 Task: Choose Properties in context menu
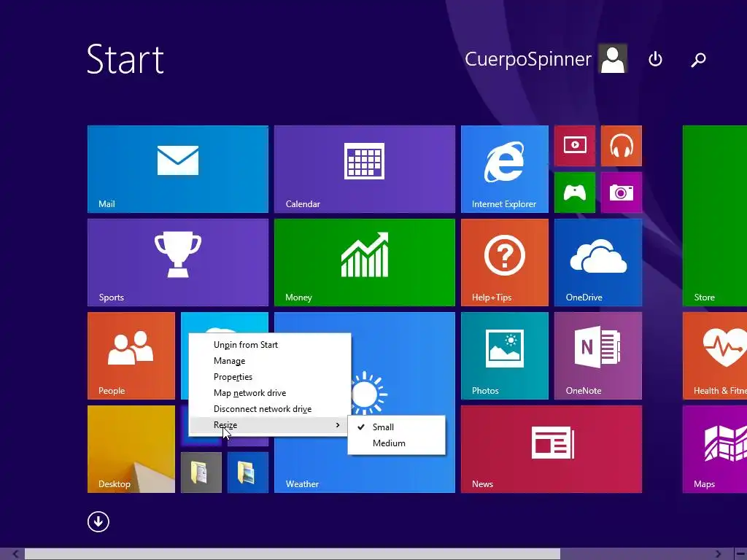pyautogui.click(x=270, y=377)
